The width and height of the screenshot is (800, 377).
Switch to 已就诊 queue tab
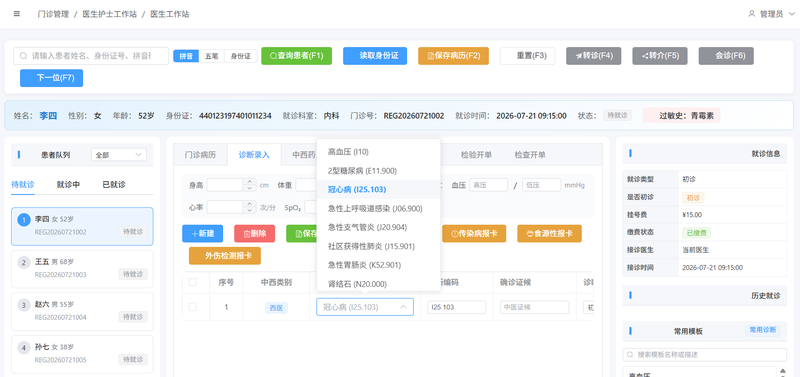coord(114,184)
